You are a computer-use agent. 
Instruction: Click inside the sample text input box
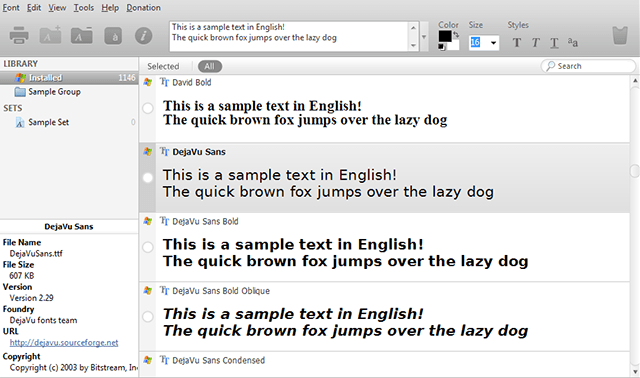tap(289, 37)
